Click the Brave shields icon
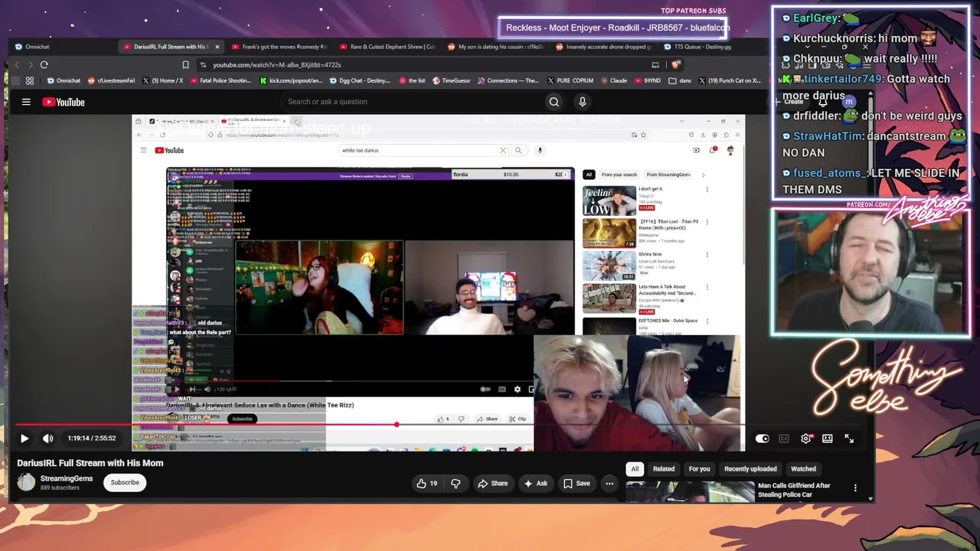The image size is (980, 551). pos(675,65)
